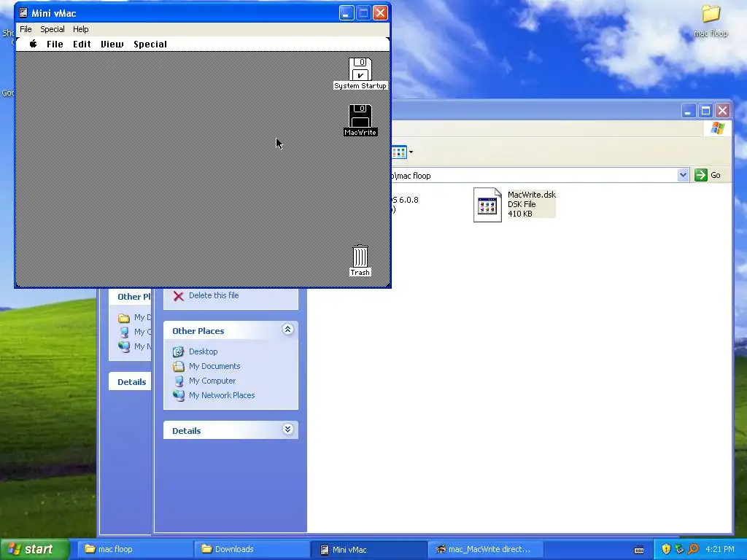Click the Windows flag logo in Explorer

pyautogui.click(x=718, y=128)
